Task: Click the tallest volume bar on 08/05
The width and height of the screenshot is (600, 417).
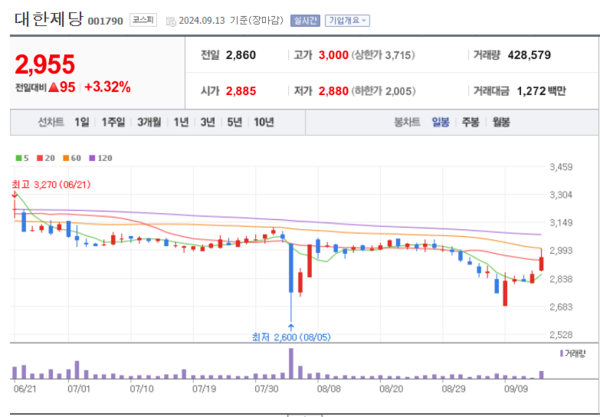Action: click(x=291, y=363)
